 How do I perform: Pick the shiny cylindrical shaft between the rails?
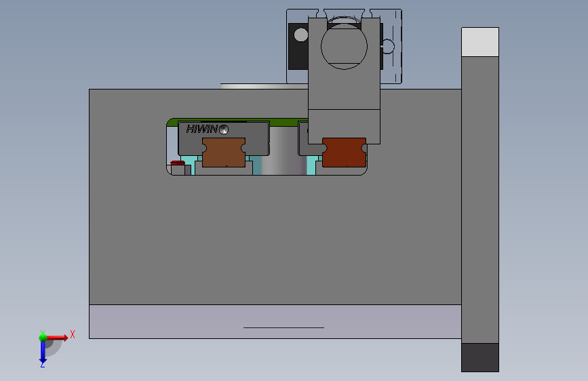(284, 152)
